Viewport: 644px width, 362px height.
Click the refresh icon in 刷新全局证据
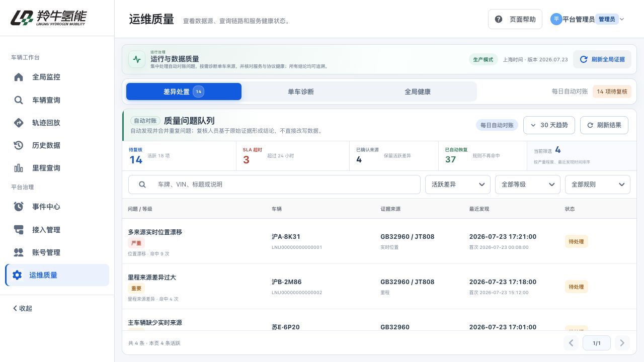click(584, 59)
